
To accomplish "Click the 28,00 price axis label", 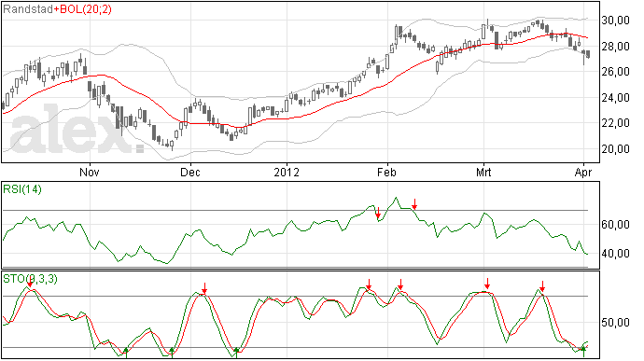I will [x=615, y=47].
